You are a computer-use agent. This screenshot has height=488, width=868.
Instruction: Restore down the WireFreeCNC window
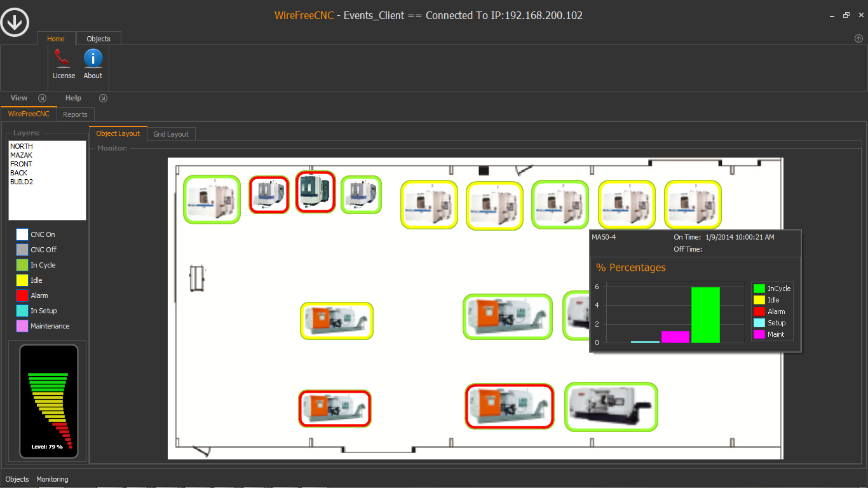point(846,15)
